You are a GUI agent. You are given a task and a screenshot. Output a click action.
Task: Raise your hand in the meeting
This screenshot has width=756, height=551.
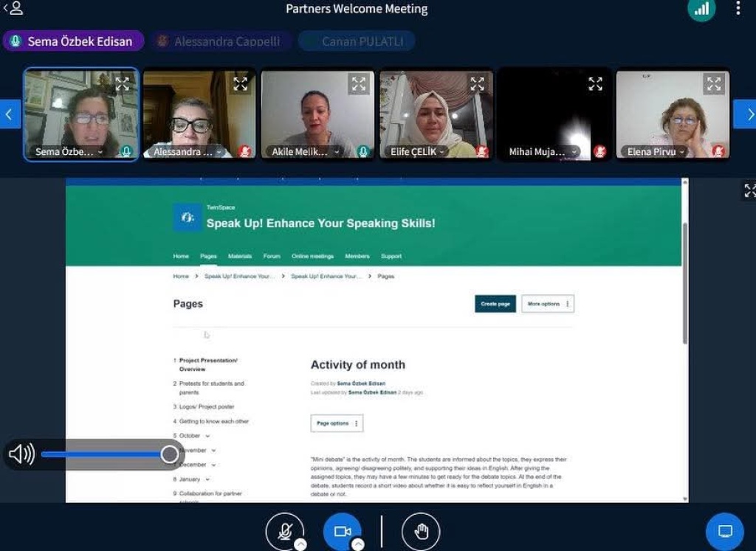[x=421, y=532]
